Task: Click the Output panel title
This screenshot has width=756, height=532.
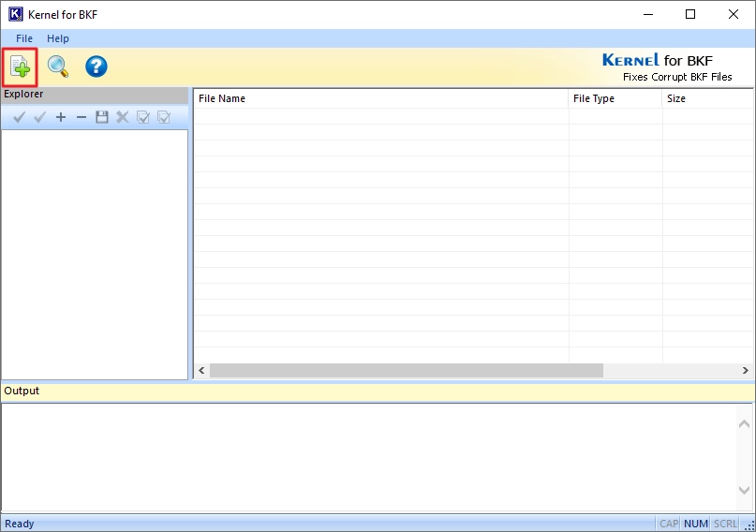Action: pyautogui.click(x=22, y=391)
